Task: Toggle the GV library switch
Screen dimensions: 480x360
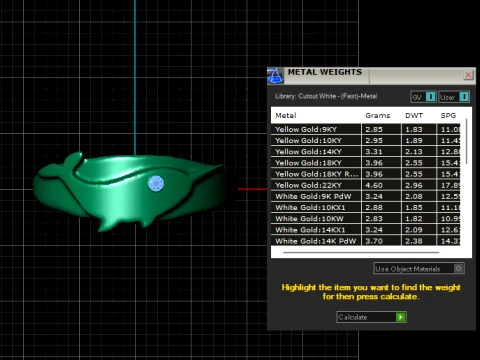Action: pos(423,97)
